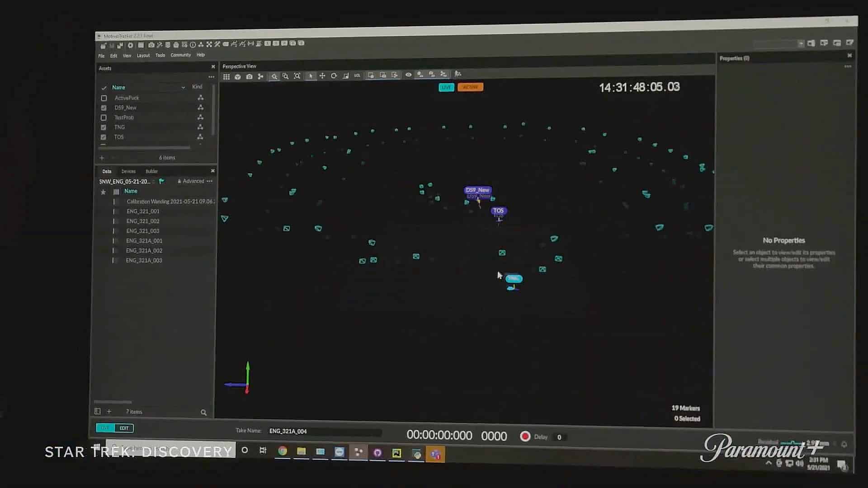Select the take ENG_321A_002 in the Data panel

click(145, 250)
